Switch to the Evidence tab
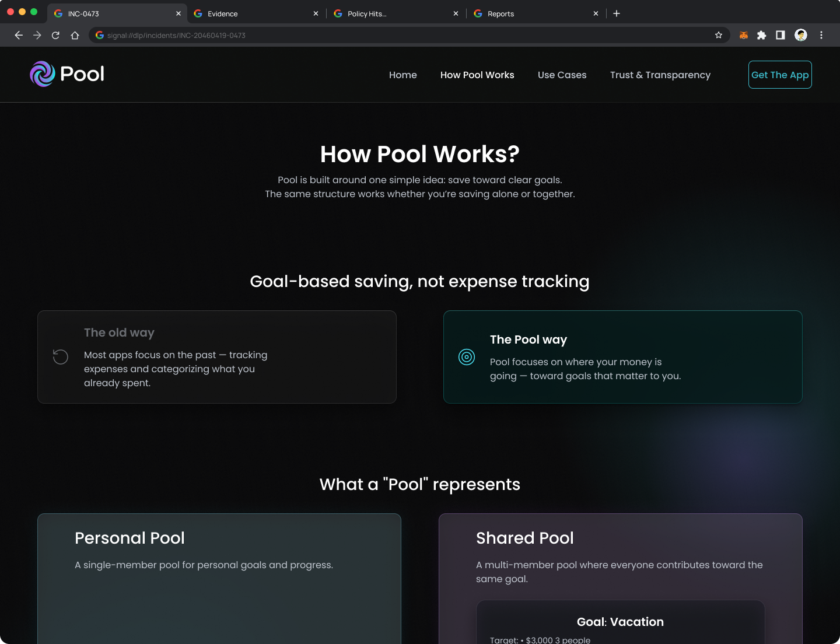 [x=257, y=13]
